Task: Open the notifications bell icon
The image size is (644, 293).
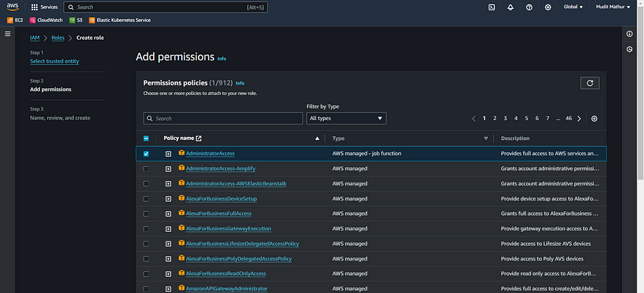Action: pyautogui.click(x=510, y=7)
